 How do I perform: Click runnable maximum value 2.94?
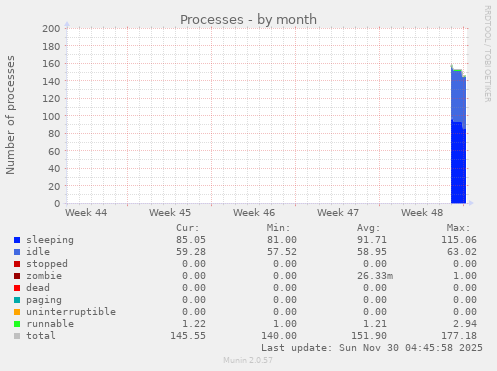coord(465,324)
